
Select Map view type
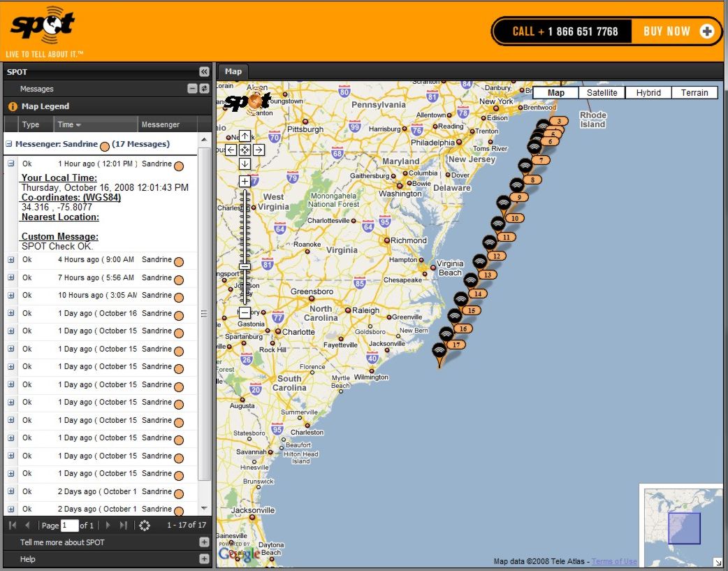click(555, 92)
